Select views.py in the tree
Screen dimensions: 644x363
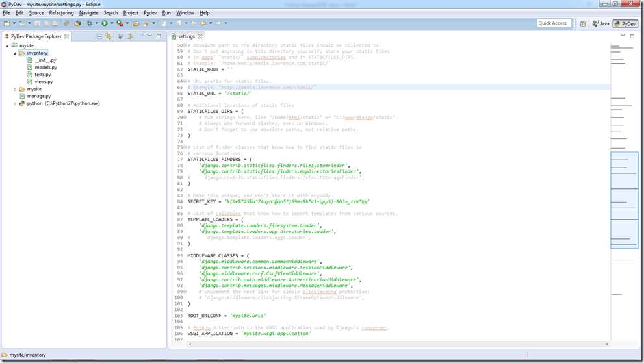pyautogui.click(x=44, y=82)
